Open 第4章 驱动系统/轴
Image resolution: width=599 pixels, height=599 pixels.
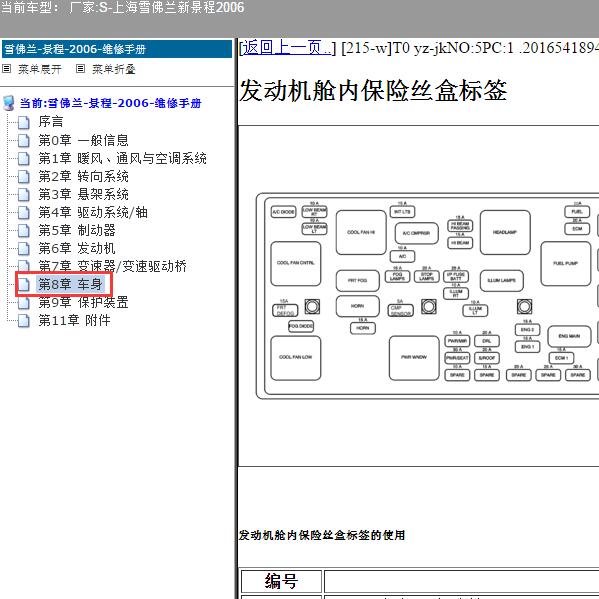(93, 212)
